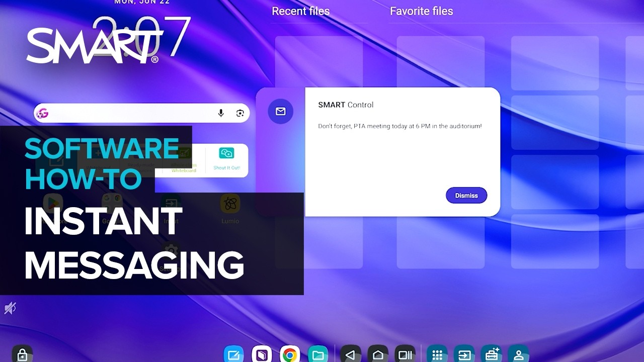Open the recent apps overview button
This screenshot has width=644, height=362.
405,355
